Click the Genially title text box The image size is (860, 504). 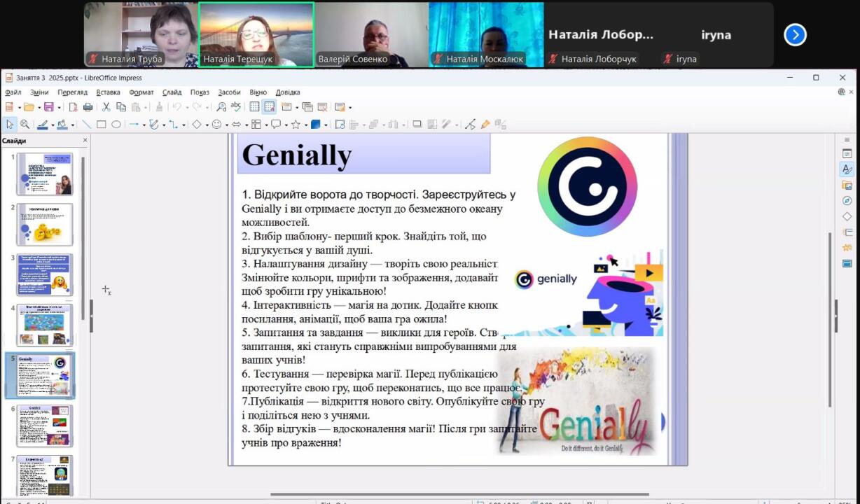(364, 155)
